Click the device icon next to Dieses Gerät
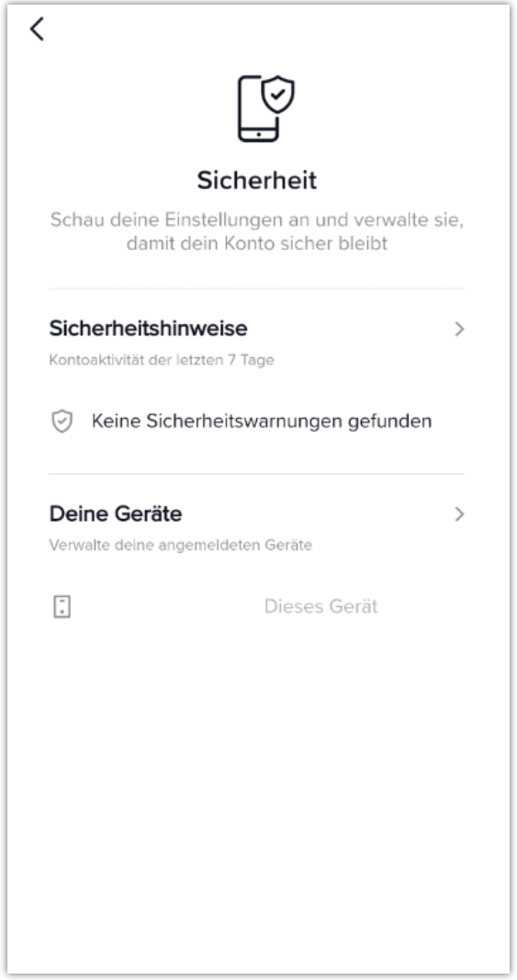The image size is (517, 980). (x=62, y=606)
